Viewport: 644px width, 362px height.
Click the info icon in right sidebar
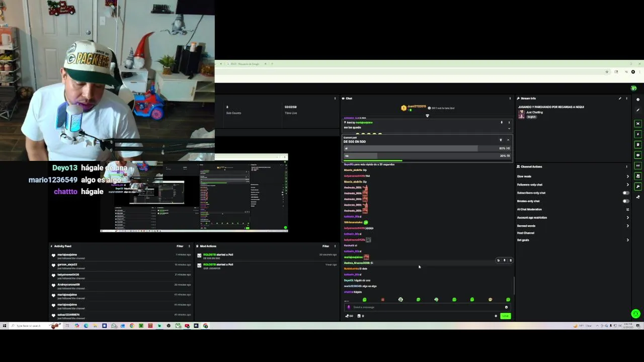pyautogui.click(x=638, y=100)
